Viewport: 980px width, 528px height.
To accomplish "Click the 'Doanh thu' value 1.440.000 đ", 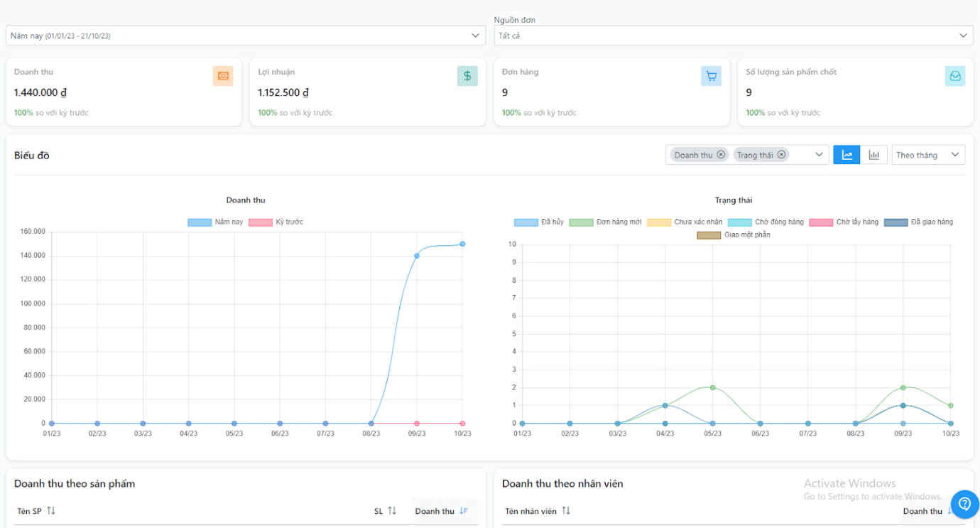I will point(40,92).
